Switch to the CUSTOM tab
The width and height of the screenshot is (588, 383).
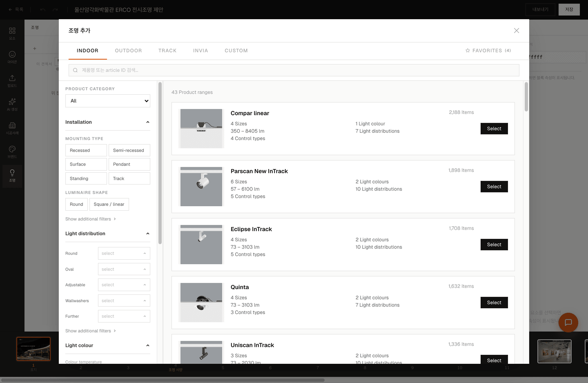coord(236,51)
